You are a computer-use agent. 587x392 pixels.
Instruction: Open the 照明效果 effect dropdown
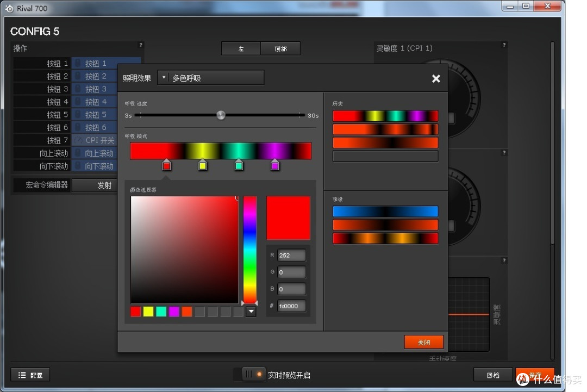(x=211, y=78)
